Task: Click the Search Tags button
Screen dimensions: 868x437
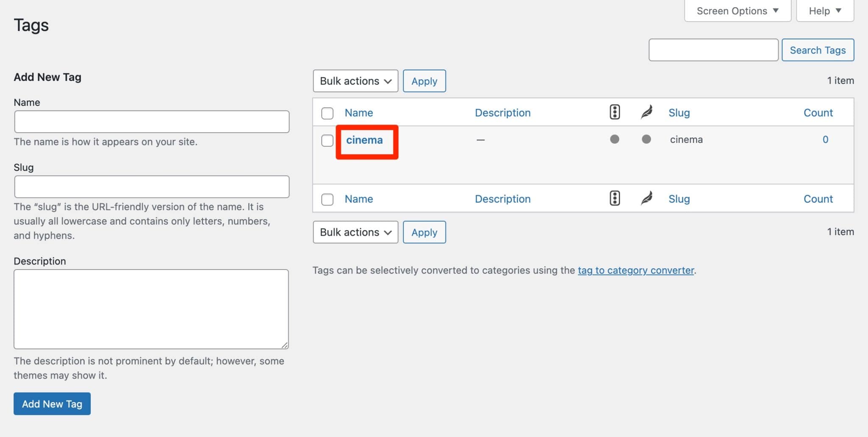Action: click(818, 50)
